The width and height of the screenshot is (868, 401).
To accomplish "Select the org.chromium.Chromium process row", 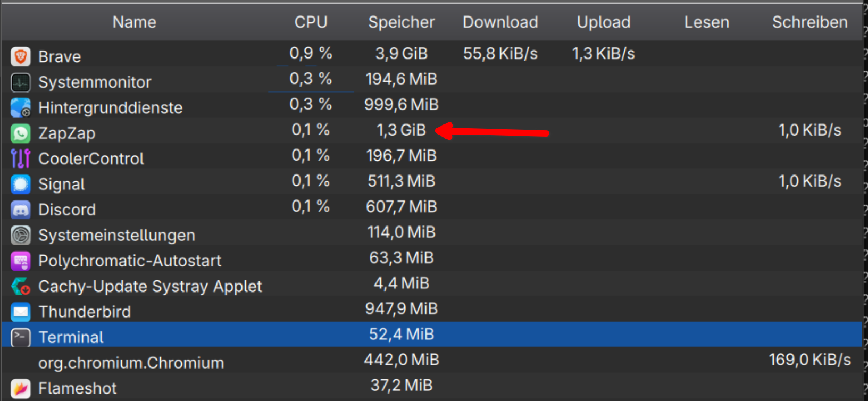I will 432,362.
